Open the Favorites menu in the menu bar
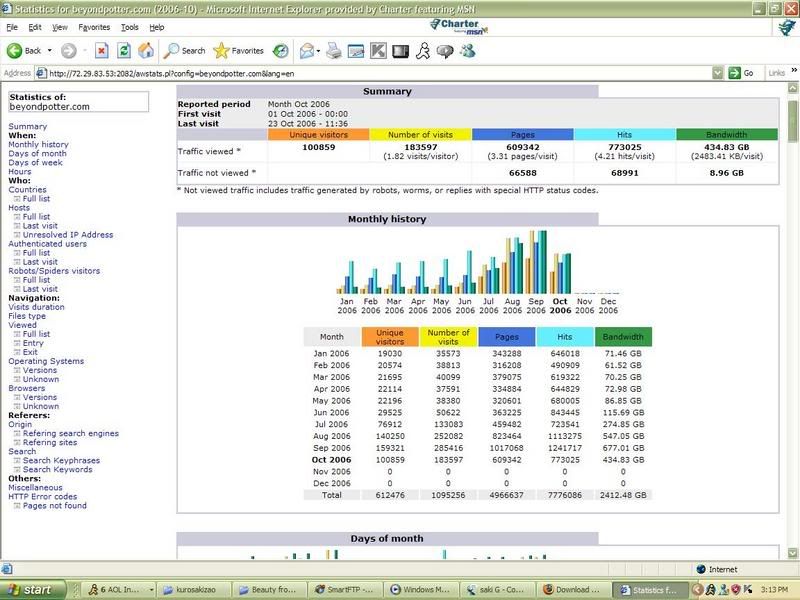The height and width of the screenshot is (600, 800). click(94, 27)
